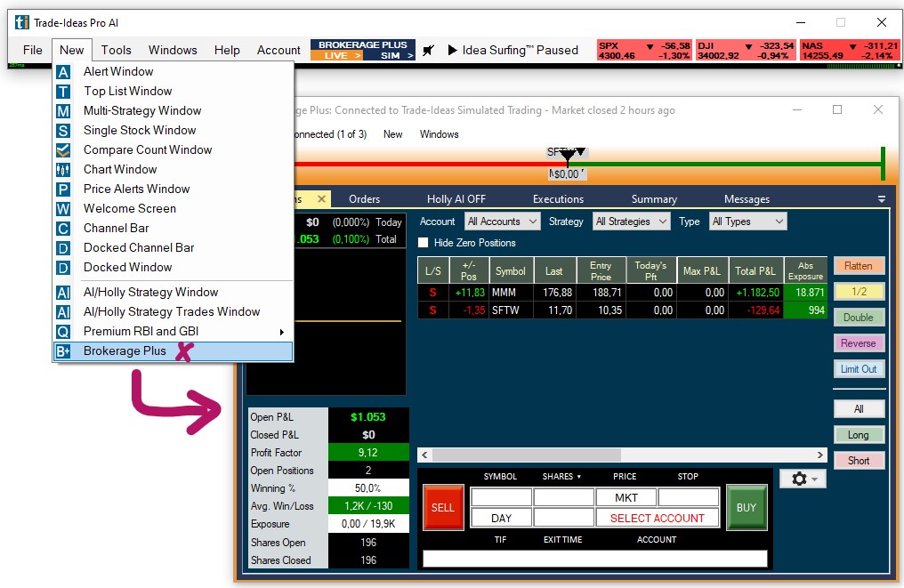Viewport: 904px width, 588px height.
Task: Click the AI/Holly Strategy Window icon
Action: (x=63, y=293)
